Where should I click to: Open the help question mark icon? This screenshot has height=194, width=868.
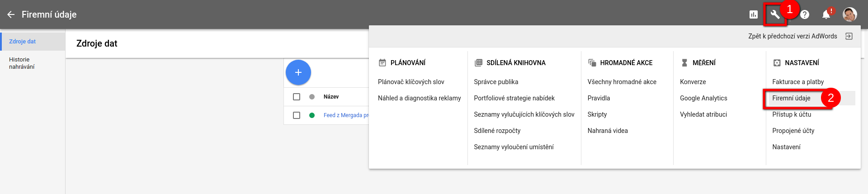[x=805, y=14]
